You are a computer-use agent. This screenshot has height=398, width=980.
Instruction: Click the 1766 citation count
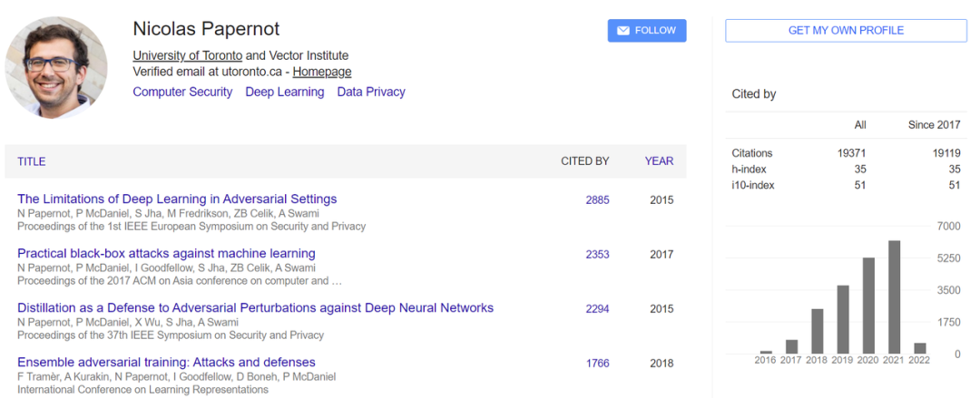click(597, 364)
